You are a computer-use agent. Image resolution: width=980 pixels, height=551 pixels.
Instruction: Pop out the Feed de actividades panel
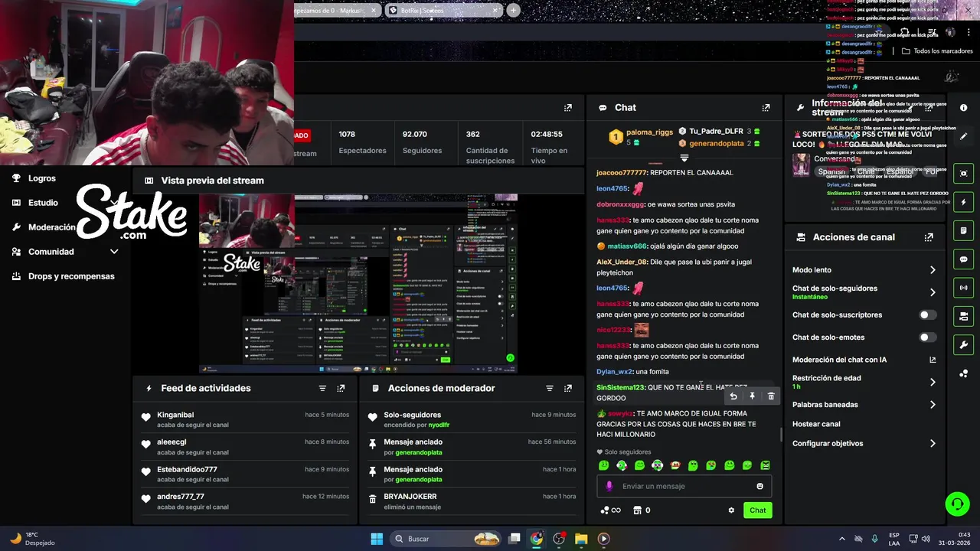[341, 389]
